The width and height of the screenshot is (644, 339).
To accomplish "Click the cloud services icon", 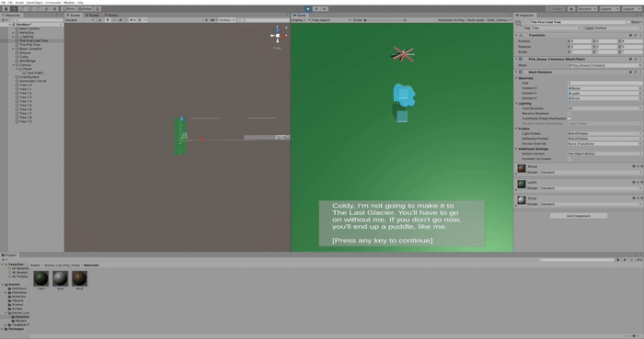I will 571,8.
